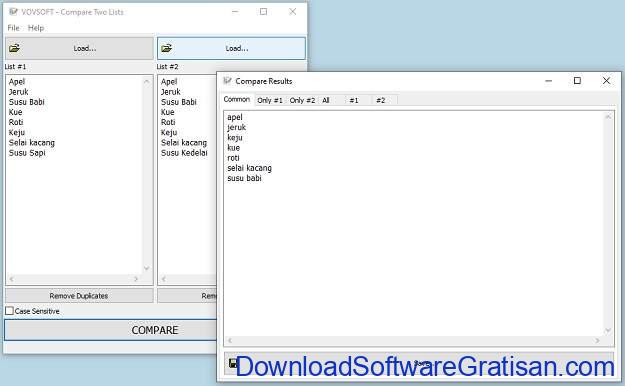The image size is (625, 386).
Task: Click the partly hidden Remove Duplicates button of List #2
Action: (187, 296)
